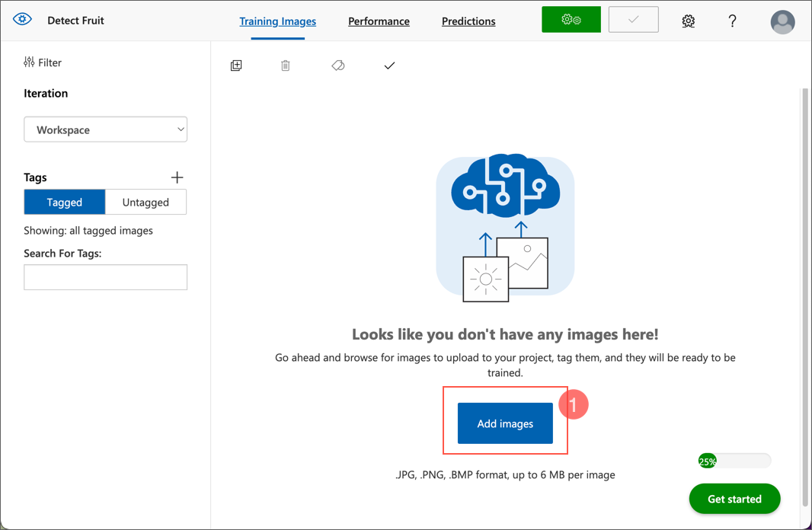Expand the Workspace iteration dropdown
812x530 pixels.
105,129
